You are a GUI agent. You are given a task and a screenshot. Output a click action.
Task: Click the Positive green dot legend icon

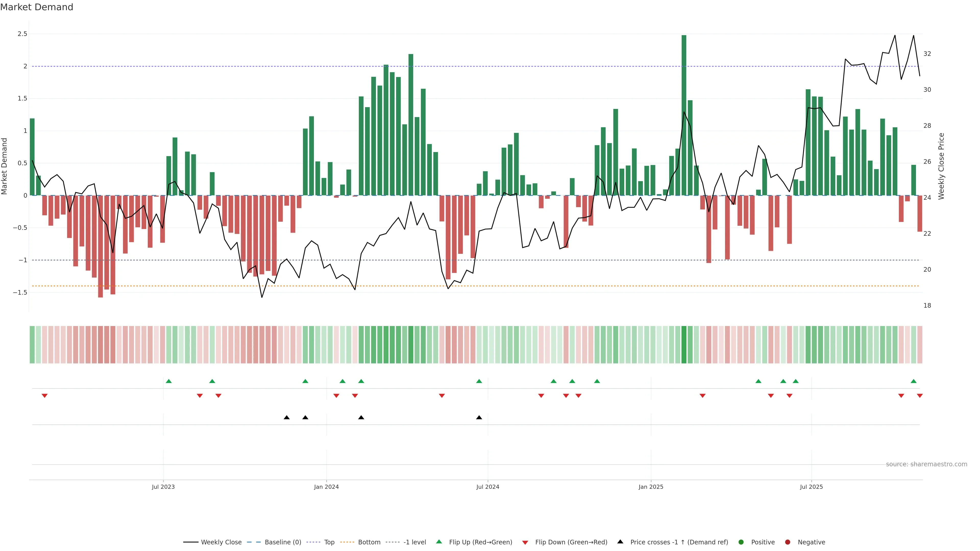[x=741, y=542]
